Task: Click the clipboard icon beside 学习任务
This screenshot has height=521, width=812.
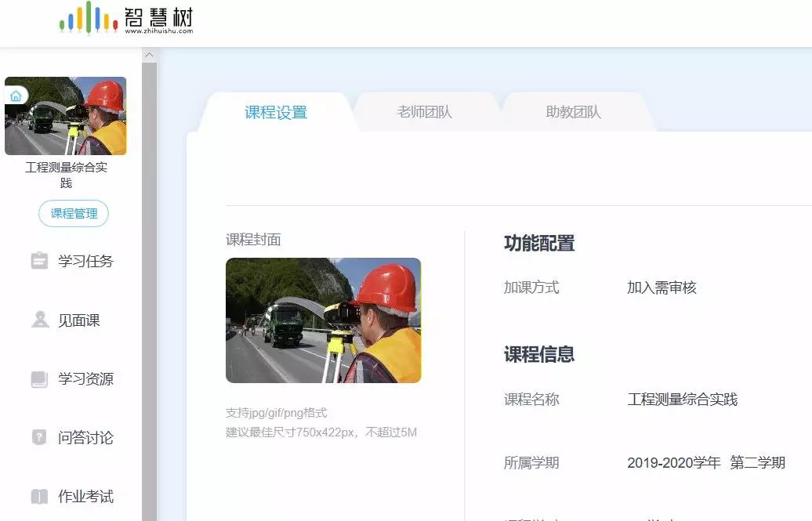Action: point(39,261)
